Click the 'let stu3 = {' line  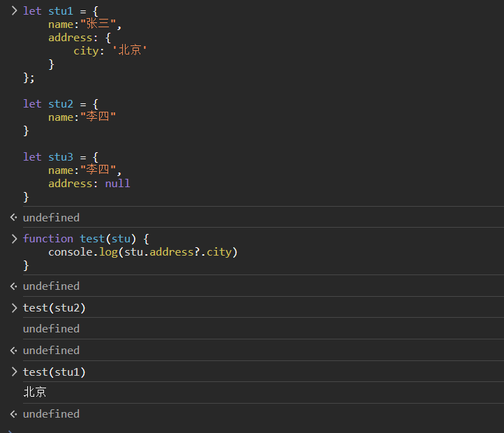(61, 157)
